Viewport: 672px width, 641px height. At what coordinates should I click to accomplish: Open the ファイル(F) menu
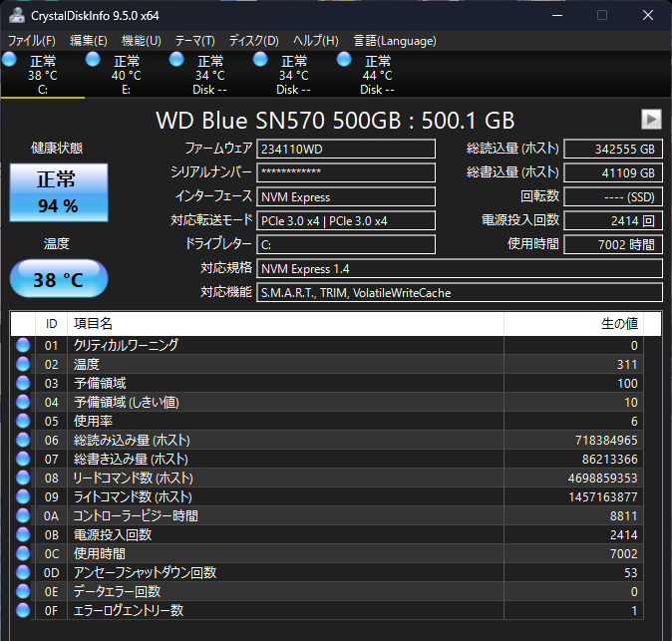[x=32, y=41]
